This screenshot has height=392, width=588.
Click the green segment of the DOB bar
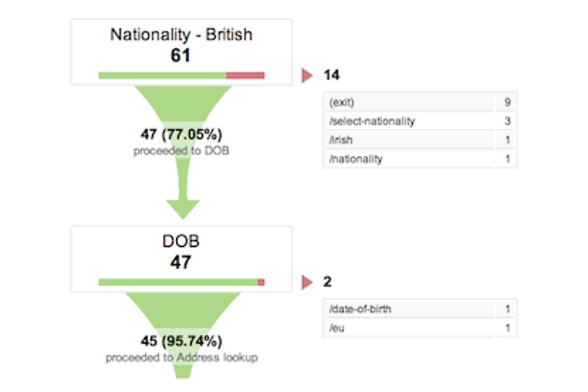tap(178, 282)
